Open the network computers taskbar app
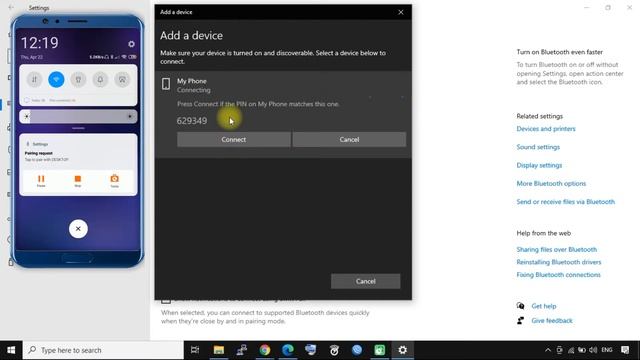 (x=242, y=350)
